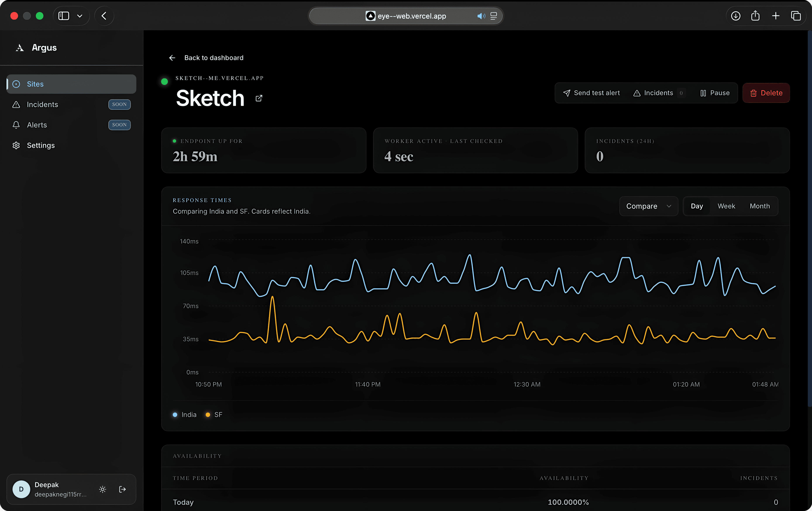Screen dimensions: 812x511
Task: Expand the Safari sidebar options chevron
Action: coord(80,16)
